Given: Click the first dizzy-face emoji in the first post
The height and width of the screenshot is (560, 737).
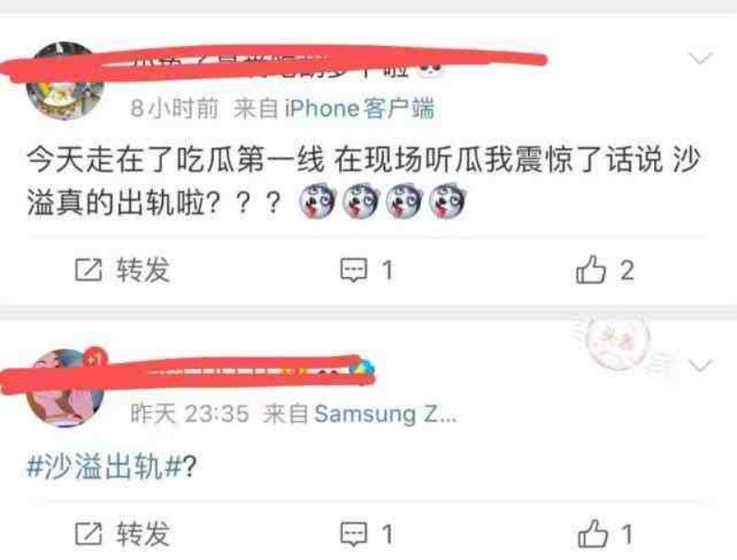Looking at the screenshot, I should click(317, 201).
